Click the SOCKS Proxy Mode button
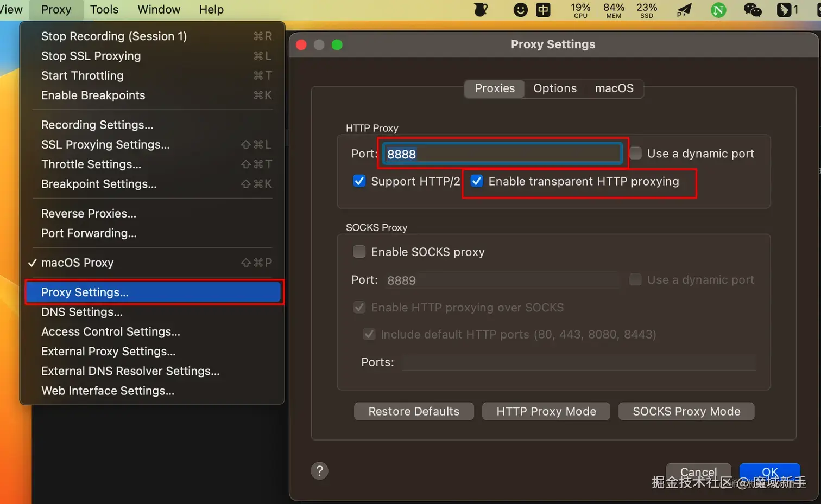Viewport: 821px width, 504px height. (686, 411)
